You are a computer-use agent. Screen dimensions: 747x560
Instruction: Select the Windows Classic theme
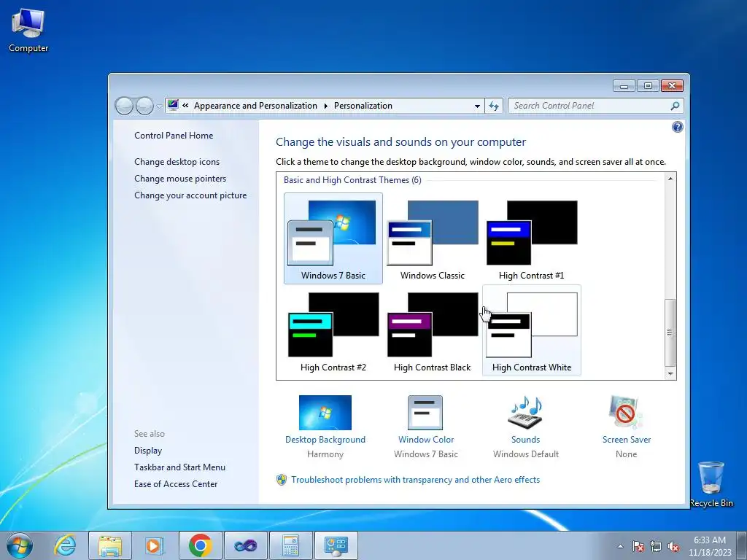pyautogui.click(x=432, y=238)
